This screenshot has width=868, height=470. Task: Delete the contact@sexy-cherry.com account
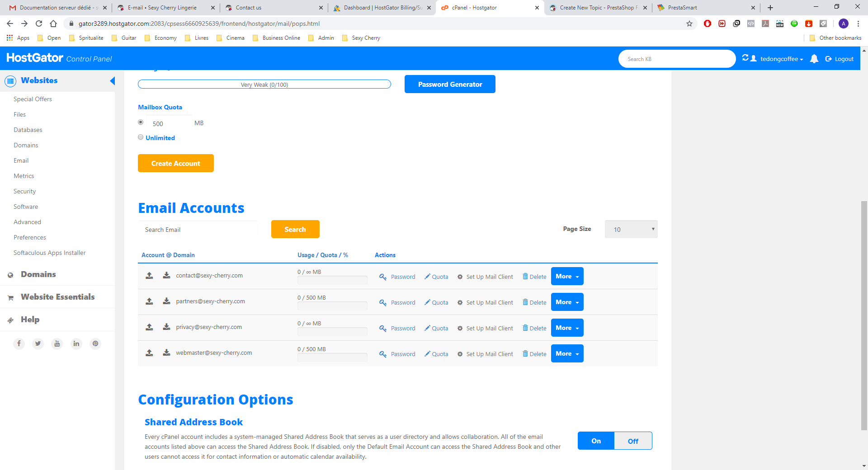534,277
